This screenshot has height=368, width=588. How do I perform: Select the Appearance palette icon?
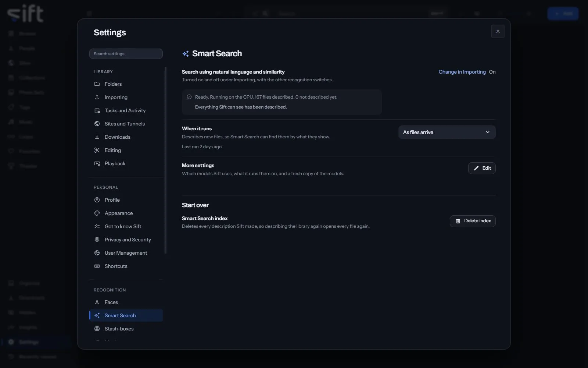97,213
